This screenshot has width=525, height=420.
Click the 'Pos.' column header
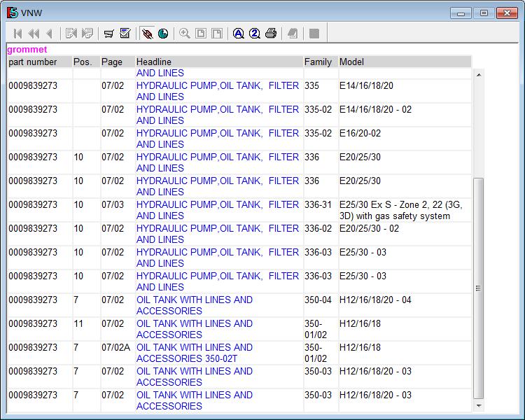coord(86,62)
